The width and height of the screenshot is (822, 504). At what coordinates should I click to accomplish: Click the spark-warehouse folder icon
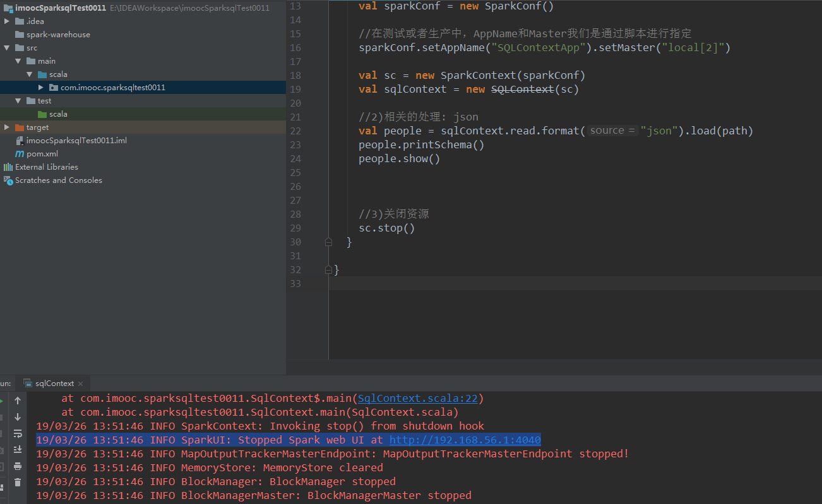(20, 35)
